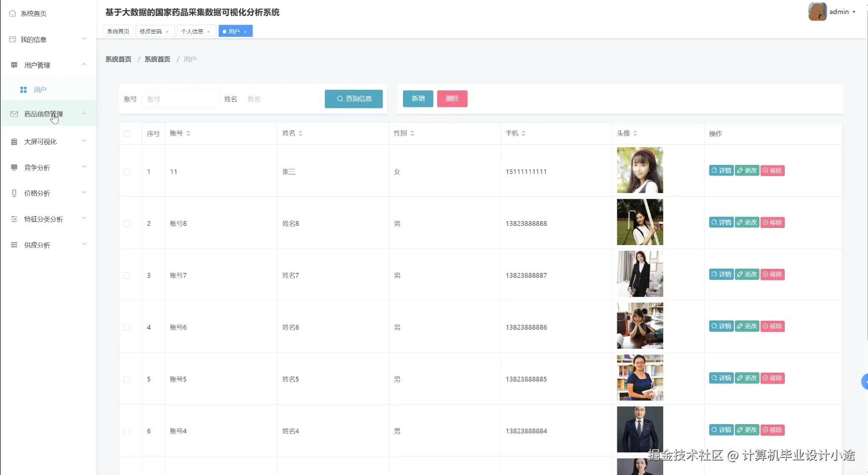The image size is (868, 475).
Task: Click the phone icon beside 价格分析
Action: [x=14, y=193]
